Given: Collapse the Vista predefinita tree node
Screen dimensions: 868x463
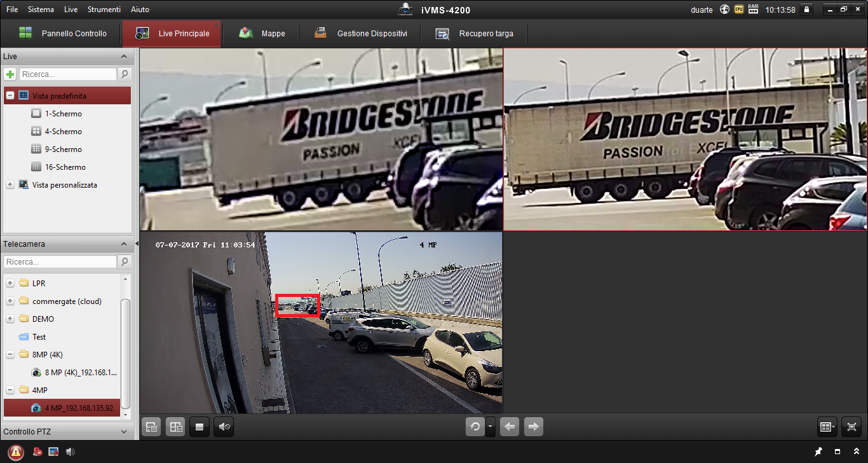Looking at the screenshot, I should coord(10,95).
